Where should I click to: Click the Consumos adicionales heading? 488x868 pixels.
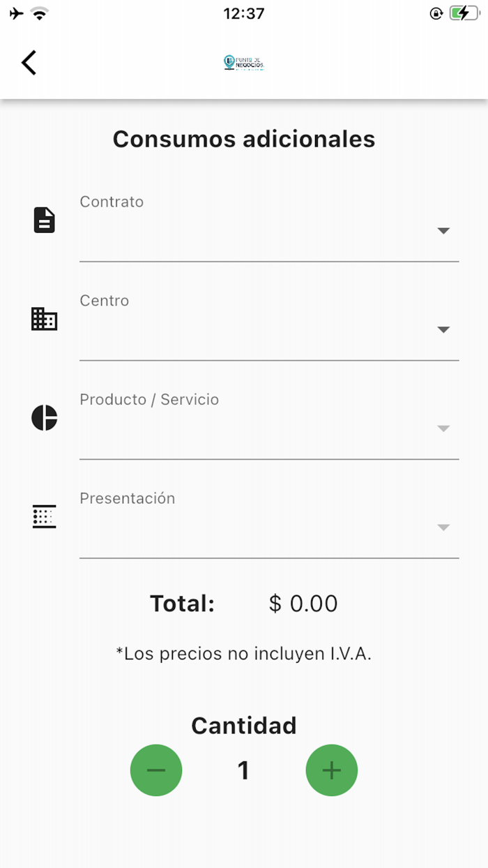pyautogui.click(x=243, y=139)
